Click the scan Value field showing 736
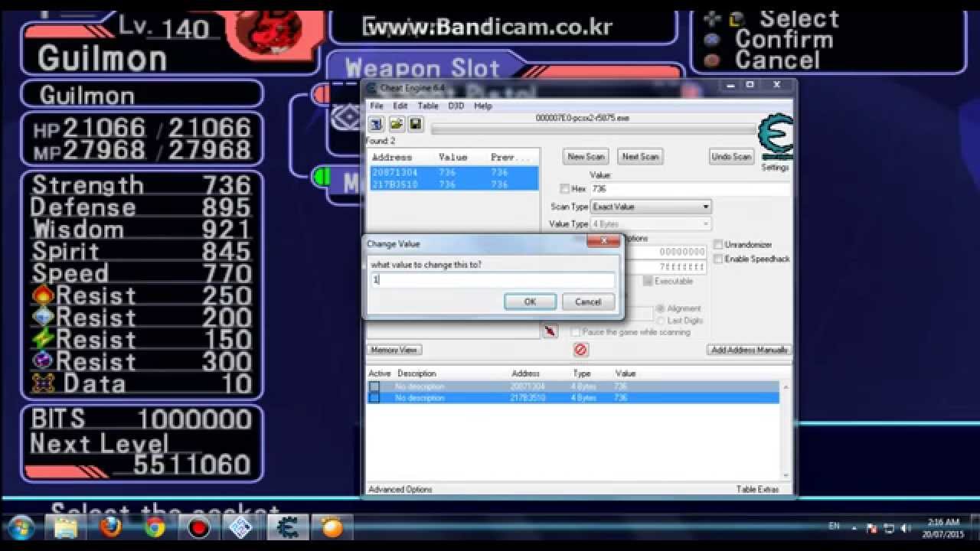 pos(689,188)
